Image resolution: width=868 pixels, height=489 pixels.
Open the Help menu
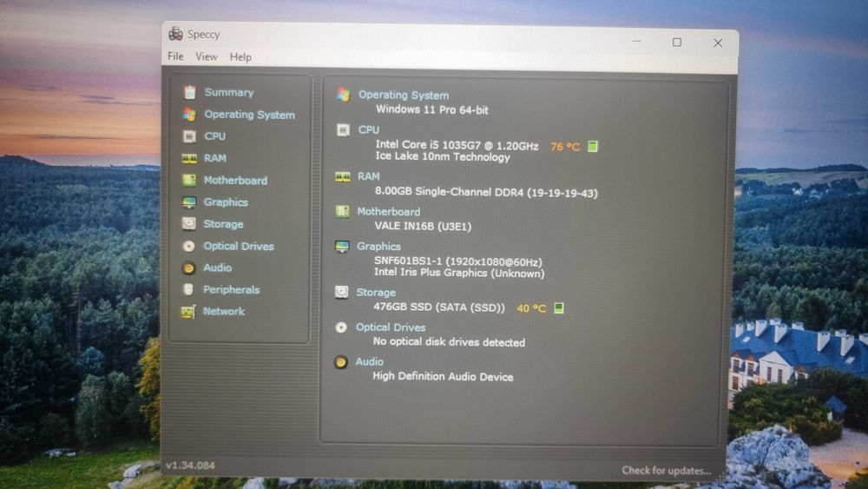click(240, 57)
